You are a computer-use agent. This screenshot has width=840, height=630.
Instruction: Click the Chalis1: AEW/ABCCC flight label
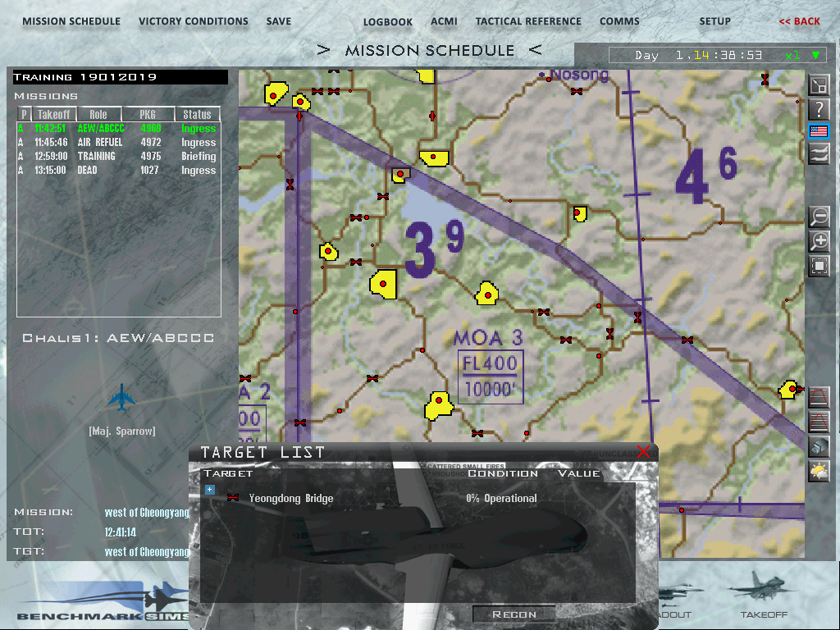tap(118, 338)
